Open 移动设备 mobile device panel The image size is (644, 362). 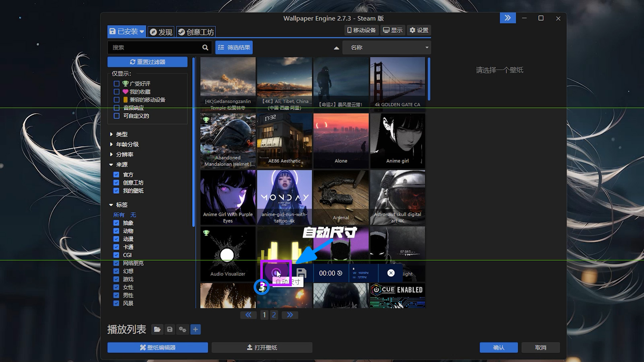362,30
